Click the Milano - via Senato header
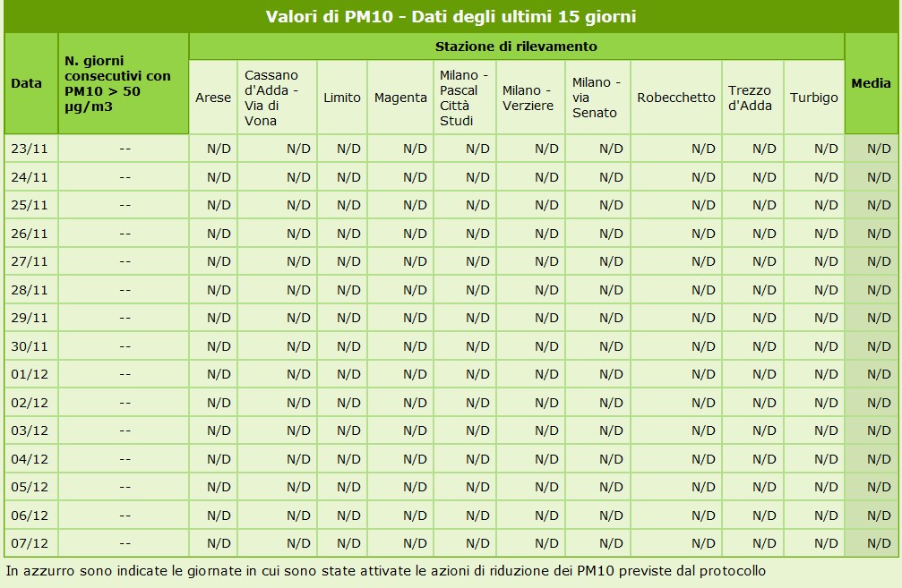 pos(597,98)
